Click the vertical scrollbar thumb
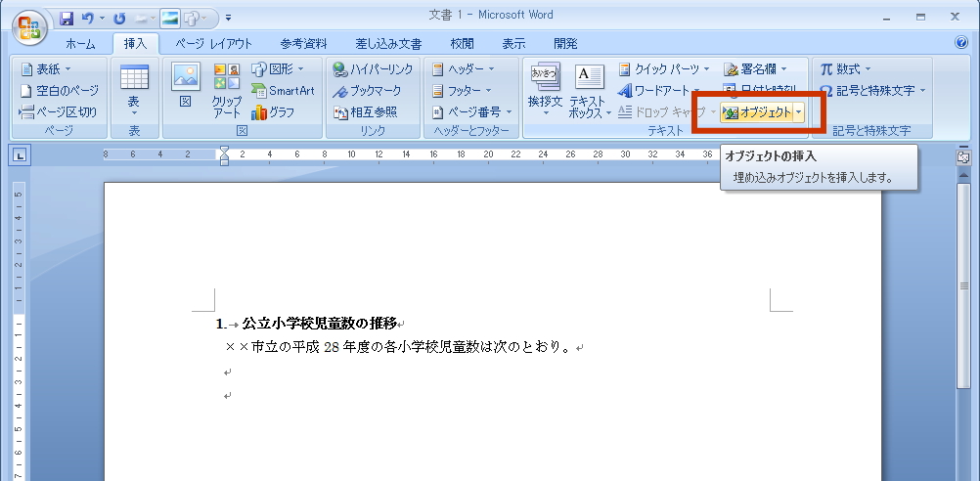980x481 pixels. pyautogui.click(x=963, y=285)
